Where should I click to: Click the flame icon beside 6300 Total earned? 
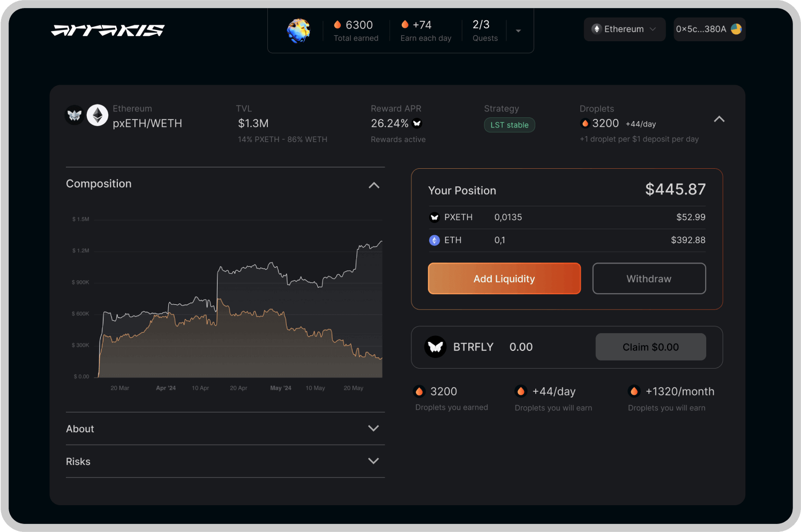coord(337,24)
